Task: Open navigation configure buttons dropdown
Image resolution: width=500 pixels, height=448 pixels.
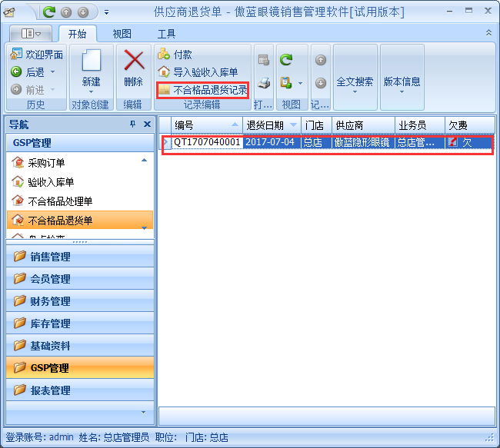Action: pos(144,413)
